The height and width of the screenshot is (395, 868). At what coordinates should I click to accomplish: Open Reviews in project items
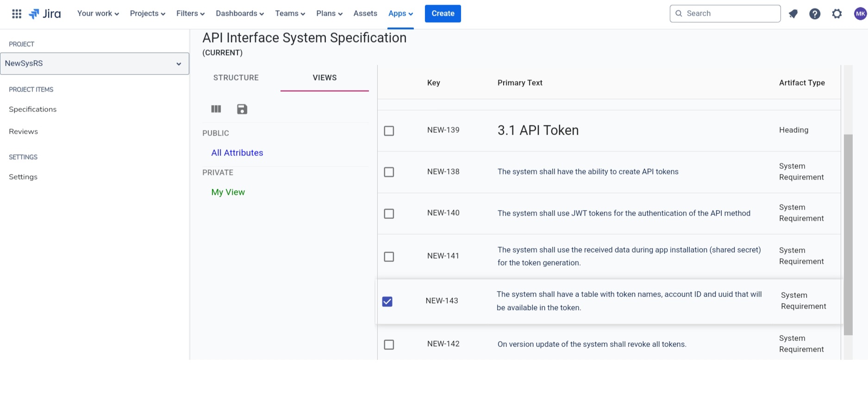point(24,131)
